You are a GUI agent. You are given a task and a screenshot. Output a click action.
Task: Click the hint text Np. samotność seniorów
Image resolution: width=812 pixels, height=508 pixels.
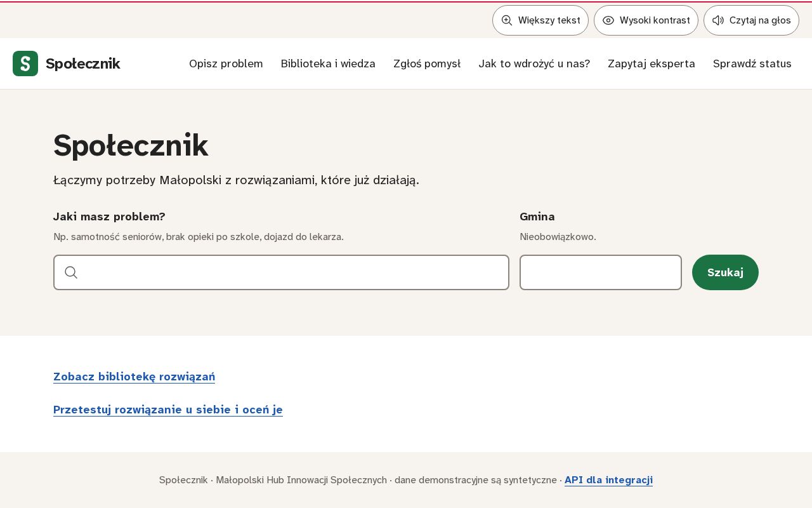pos(199,237)
